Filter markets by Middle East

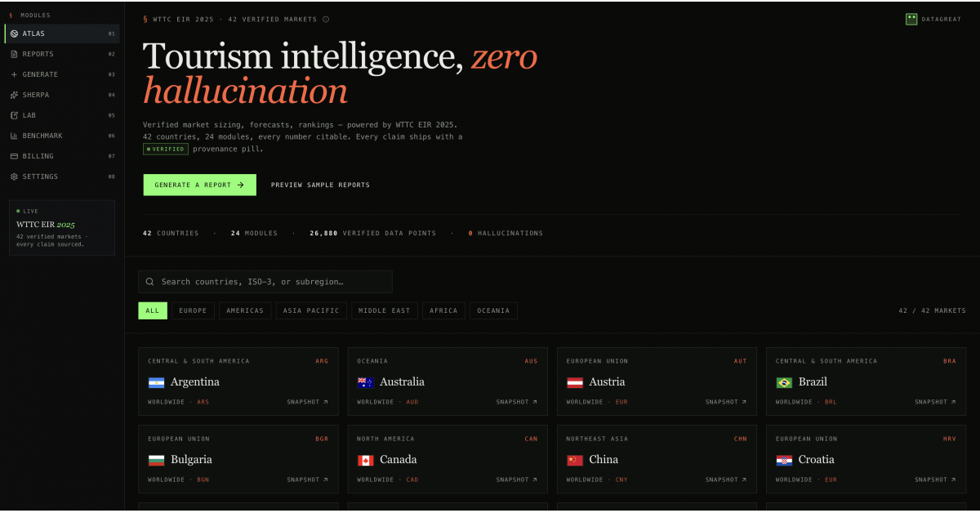pos(385,310)
